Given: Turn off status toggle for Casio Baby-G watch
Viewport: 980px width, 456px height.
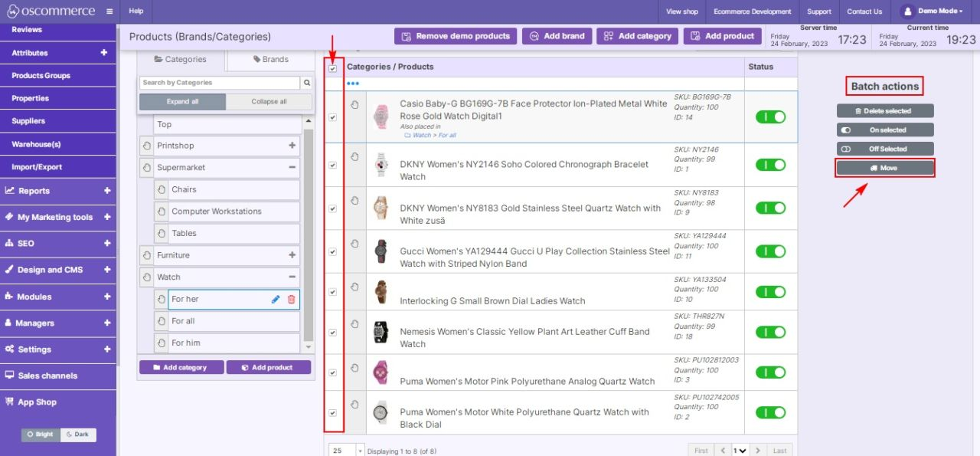Looking at the screenshot, I should (770, 116).
